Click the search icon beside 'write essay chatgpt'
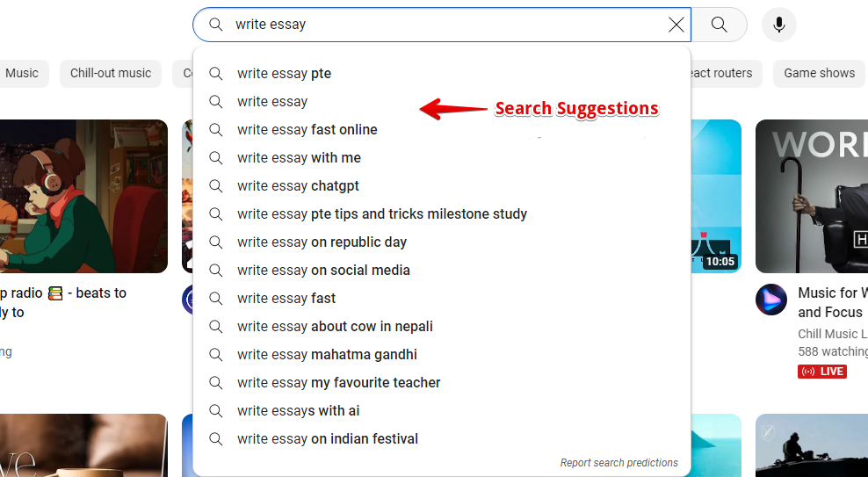This screenshot has height=477, width=868. [216, 186]
